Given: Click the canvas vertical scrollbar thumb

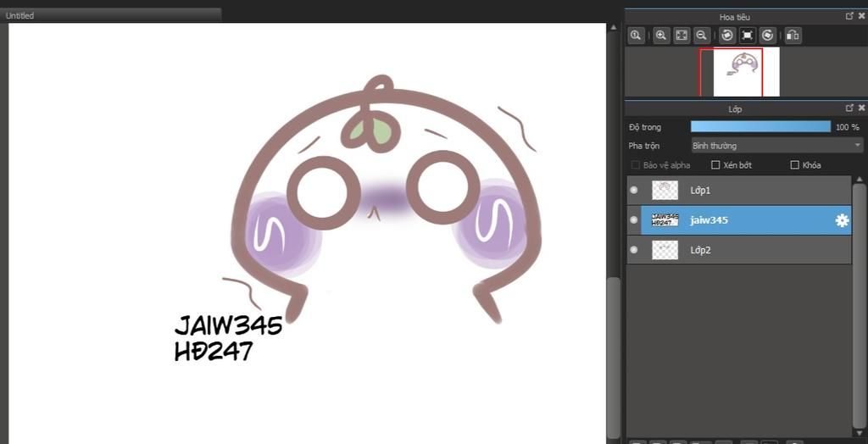Looking at the screenshot, I should click(x=614, y=358).
